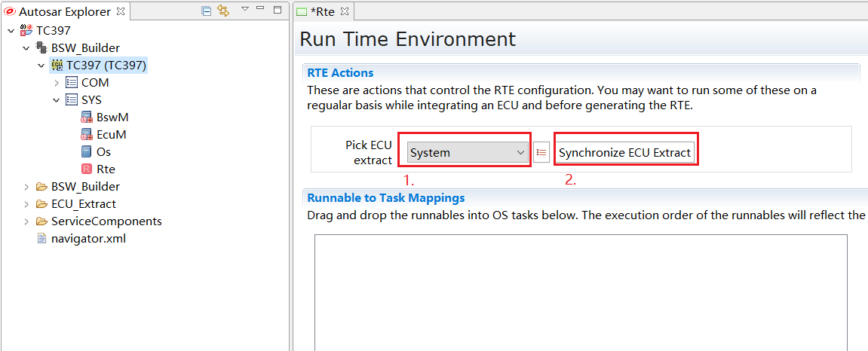Click the BswM module icon
Image resolution: width=868 pixels, height=351 pixels.
(x=87, y=118)
